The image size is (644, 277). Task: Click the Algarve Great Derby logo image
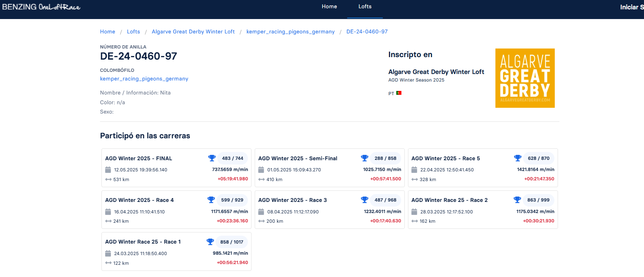(525, 78)
